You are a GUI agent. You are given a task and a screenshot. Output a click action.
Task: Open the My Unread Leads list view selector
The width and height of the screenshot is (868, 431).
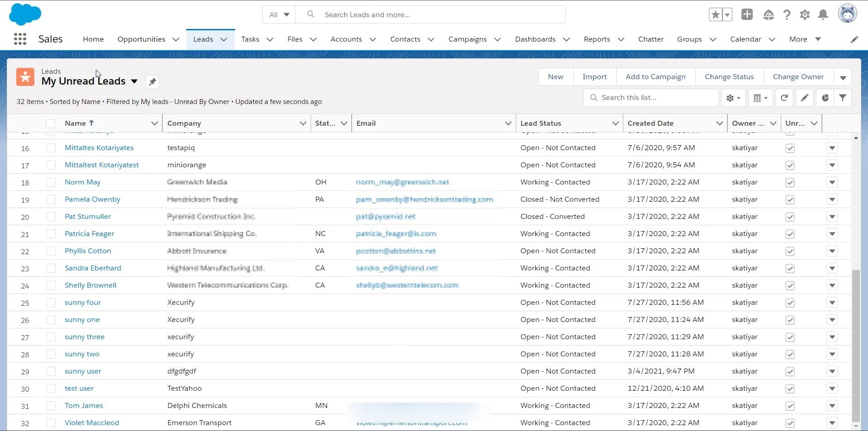(x=134, y=82)
